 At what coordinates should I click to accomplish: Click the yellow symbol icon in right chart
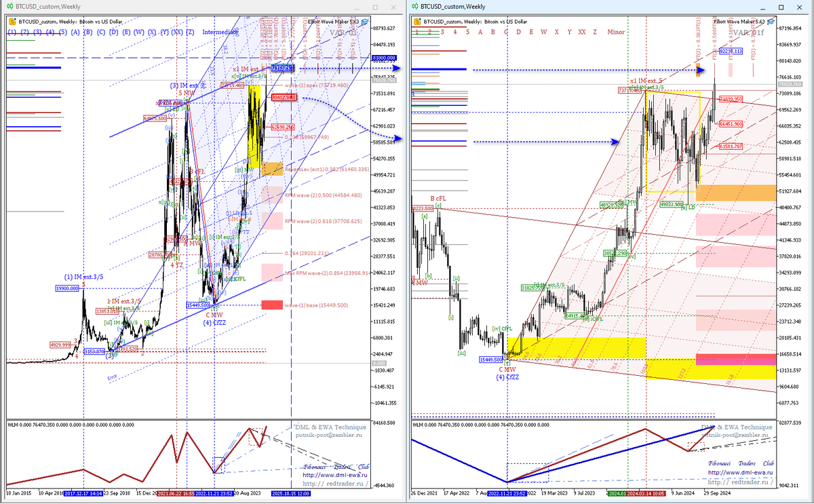[416, 21]
